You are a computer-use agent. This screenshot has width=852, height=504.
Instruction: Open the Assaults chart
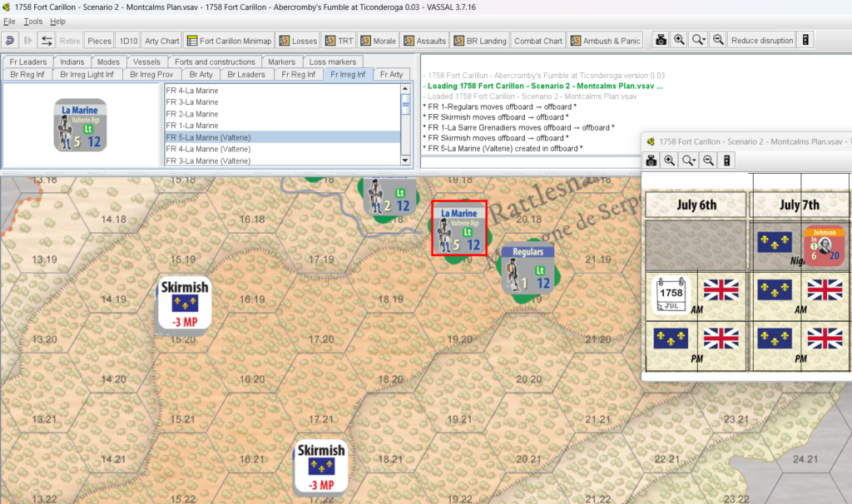[425, 41]
